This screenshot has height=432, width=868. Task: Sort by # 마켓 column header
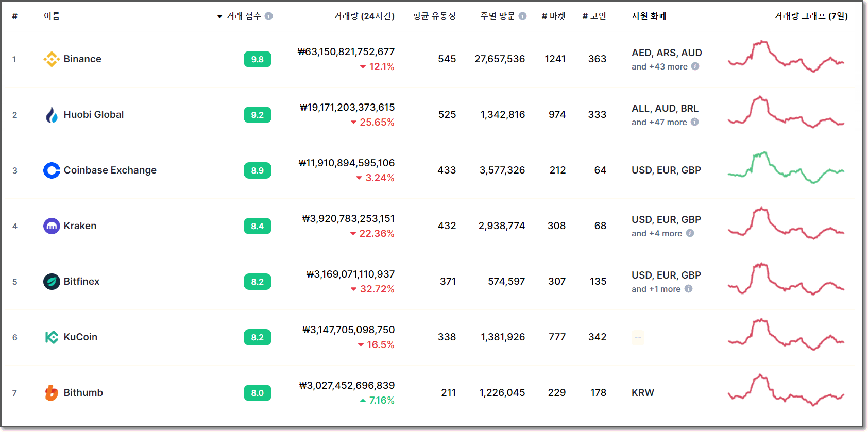[554, 16]
